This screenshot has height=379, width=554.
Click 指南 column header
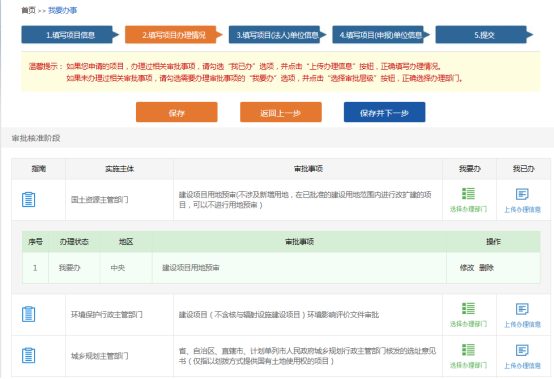[39, 169]
